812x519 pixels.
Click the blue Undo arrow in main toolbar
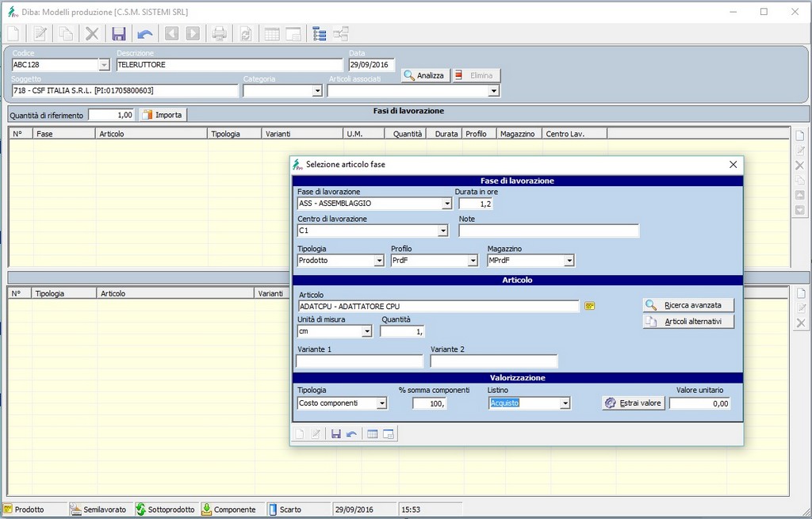[x=145, y=34]
